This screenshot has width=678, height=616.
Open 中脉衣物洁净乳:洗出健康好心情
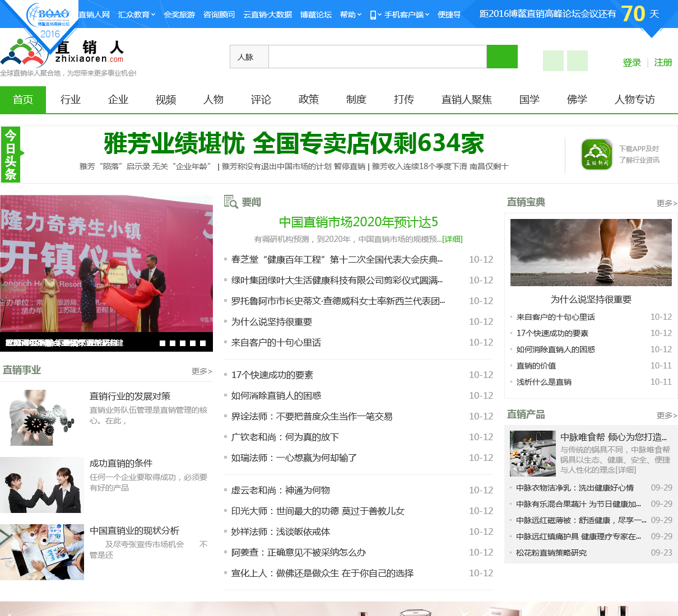575,488
